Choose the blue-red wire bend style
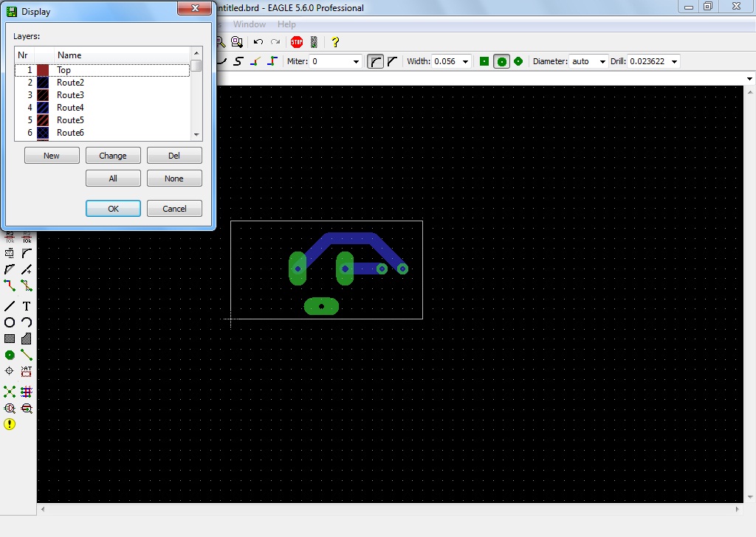This screenshot has height=537, width=756. (272, 61)
